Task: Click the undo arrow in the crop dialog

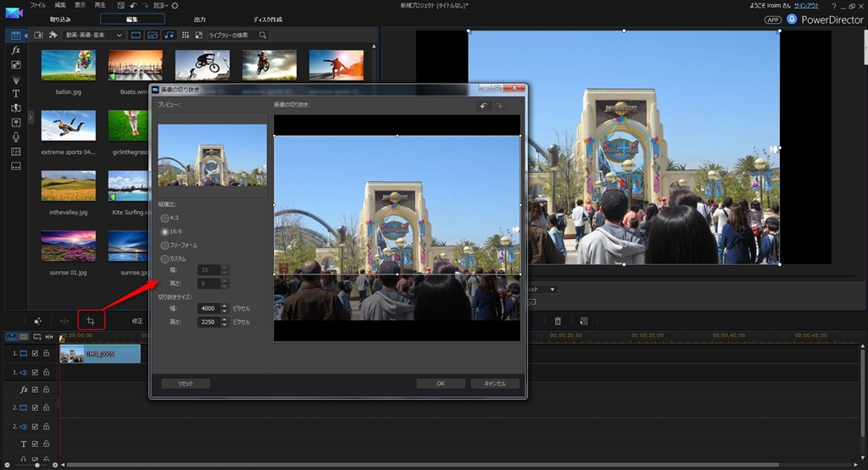Action: [483, 106]
